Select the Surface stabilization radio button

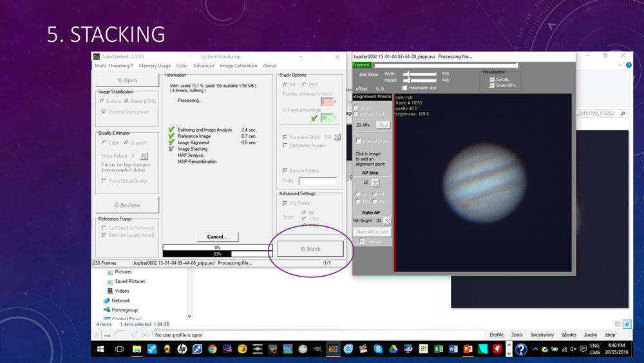pyautogui.click(x=102, y=101)
